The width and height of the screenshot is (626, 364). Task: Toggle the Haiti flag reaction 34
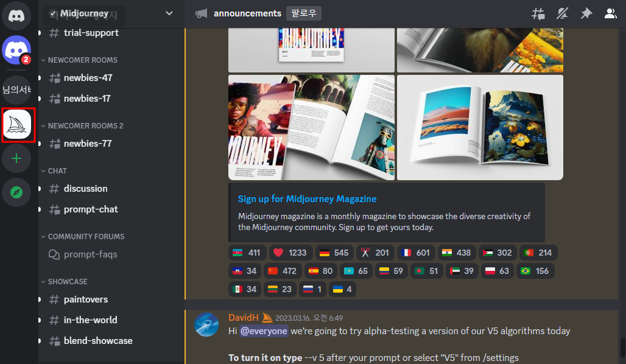(244, 271)
